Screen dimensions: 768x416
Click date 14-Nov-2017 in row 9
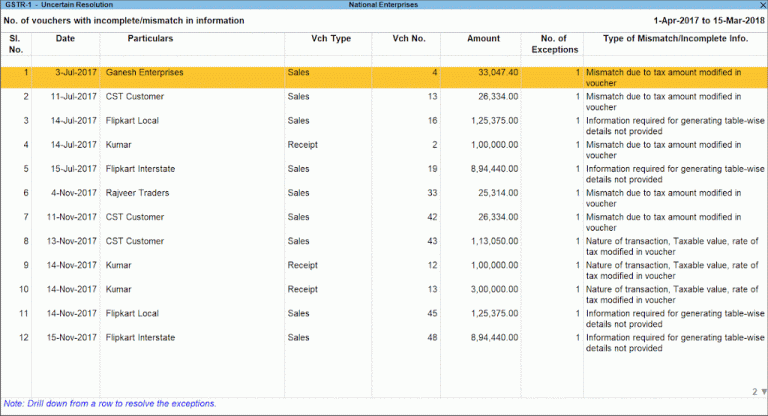click(x=72, y=265)
